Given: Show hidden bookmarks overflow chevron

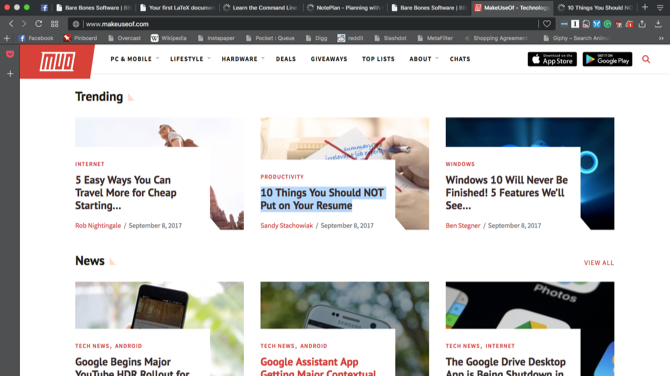Looking at the screenshot, I should [661, 38].
